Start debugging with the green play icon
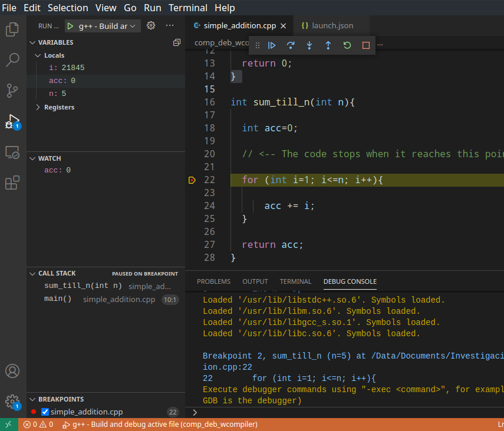The image size is (504, 431). click(70, 26)
